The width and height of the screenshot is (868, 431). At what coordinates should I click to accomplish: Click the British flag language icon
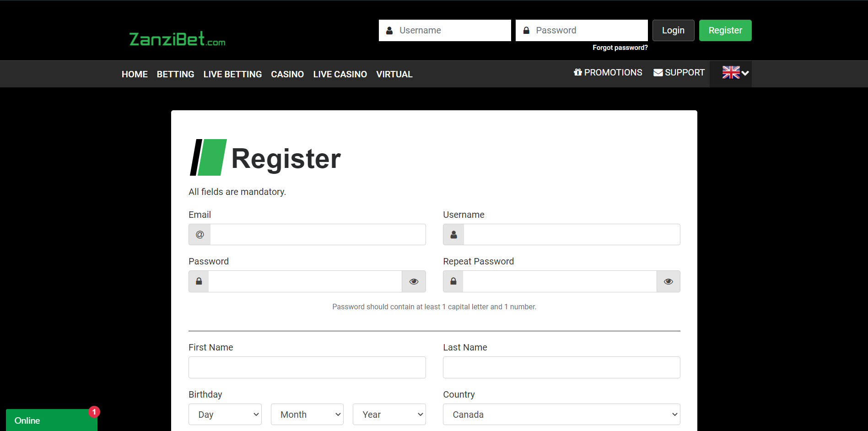pyautogui.click(x=730, y=72)
